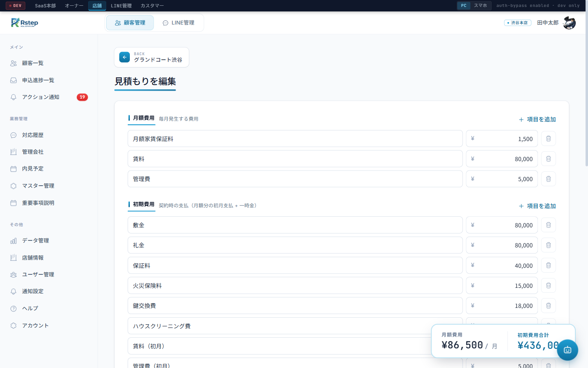Delete the 敷金 row
588x368 pixels.
(548, 225)
